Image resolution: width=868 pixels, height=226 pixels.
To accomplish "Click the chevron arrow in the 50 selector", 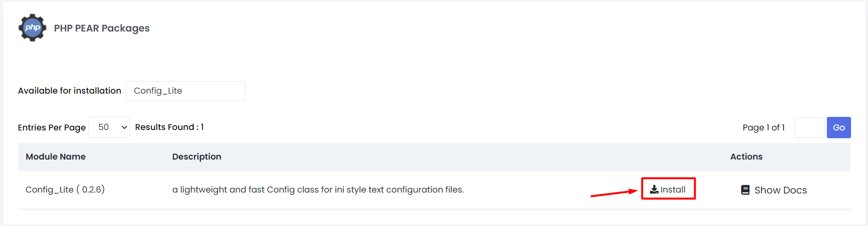I will tap(124, 127).
